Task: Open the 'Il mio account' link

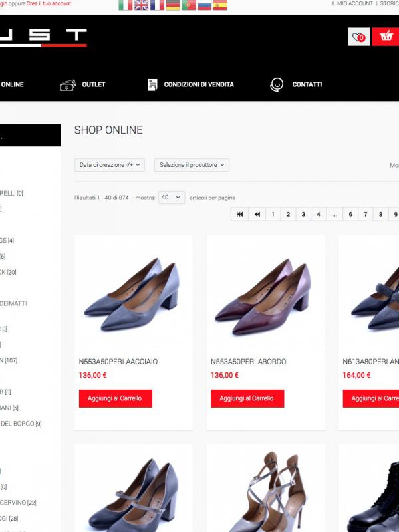Action: (352, 4)
